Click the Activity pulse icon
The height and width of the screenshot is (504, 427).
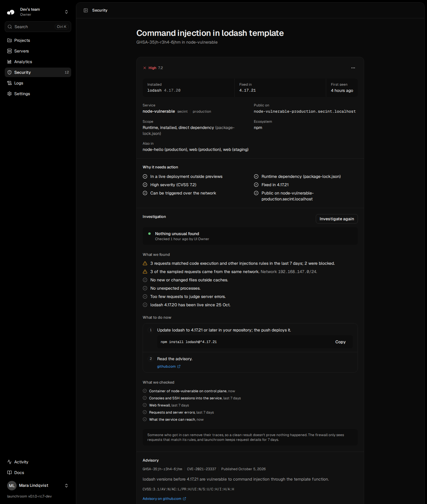9,462
